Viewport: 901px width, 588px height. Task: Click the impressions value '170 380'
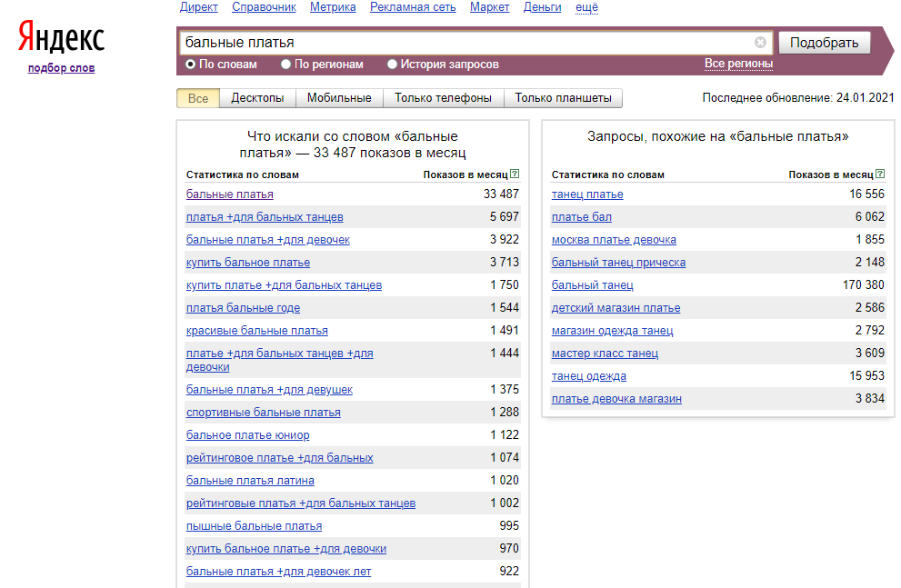pos(864,284)
